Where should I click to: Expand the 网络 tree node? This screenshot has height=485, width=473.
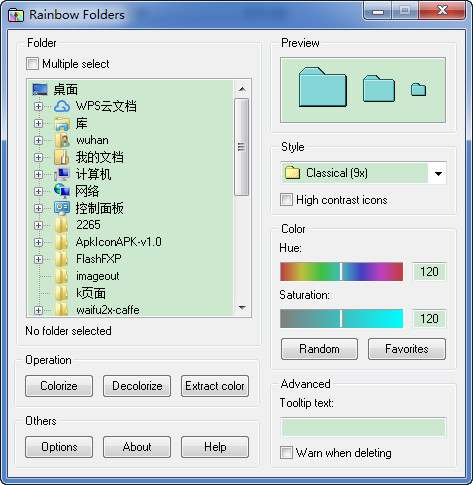coord(38,191)
